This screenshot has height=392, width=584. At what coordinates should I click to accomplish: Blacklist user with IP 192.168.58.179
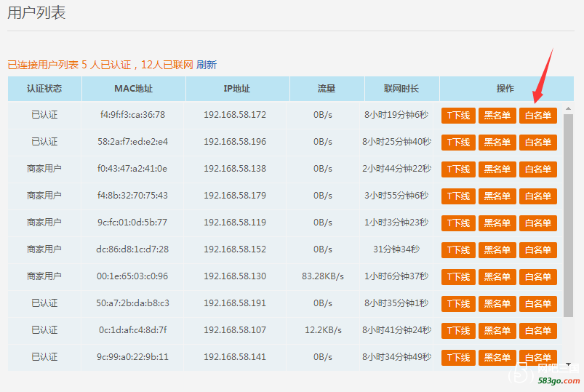pos(497,196)
